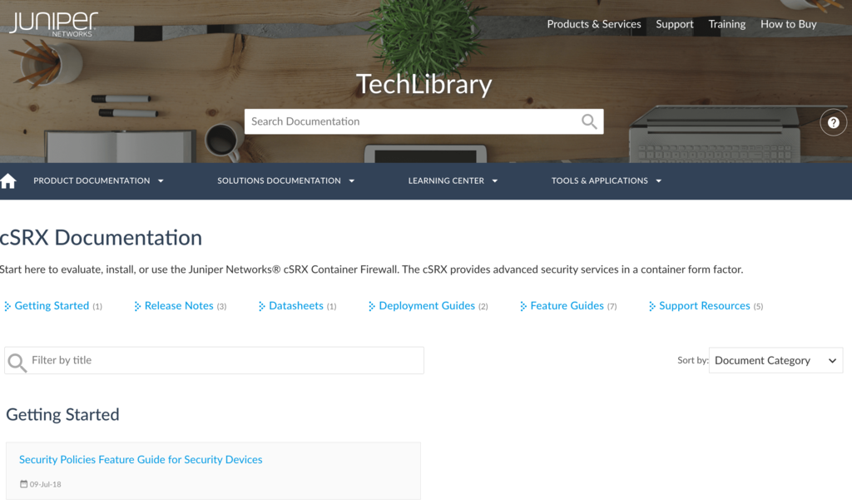Click the (3) count beside Release Notes

pyautogui.click(x=221, y=307)
